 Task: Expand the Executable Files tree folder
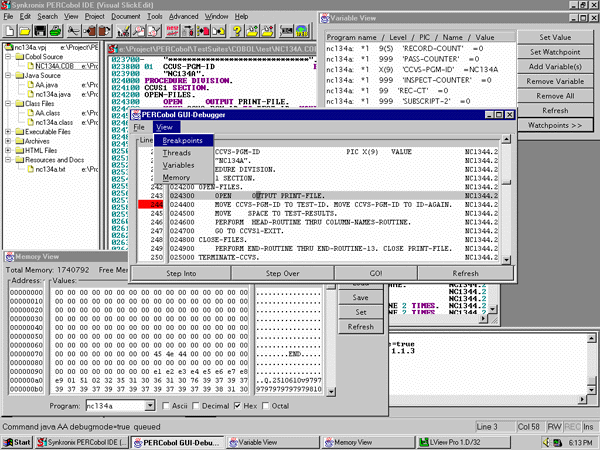[x=9, y=131]
